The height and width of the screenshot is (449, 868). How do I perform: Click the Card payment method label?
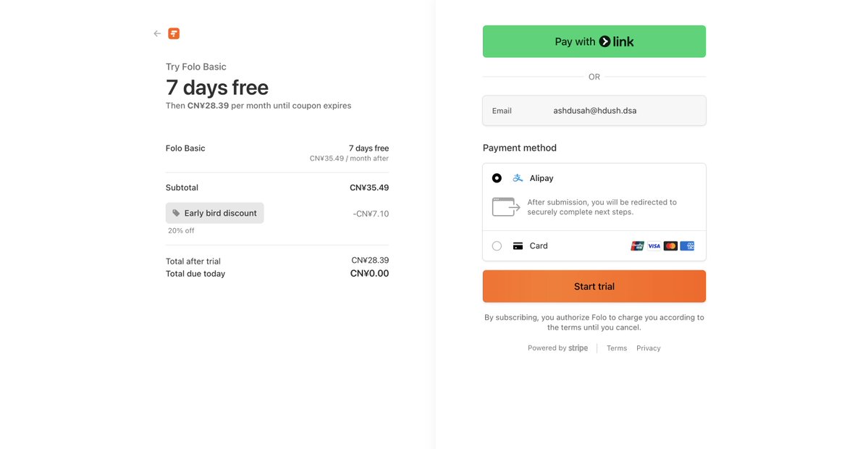[539, 246]
